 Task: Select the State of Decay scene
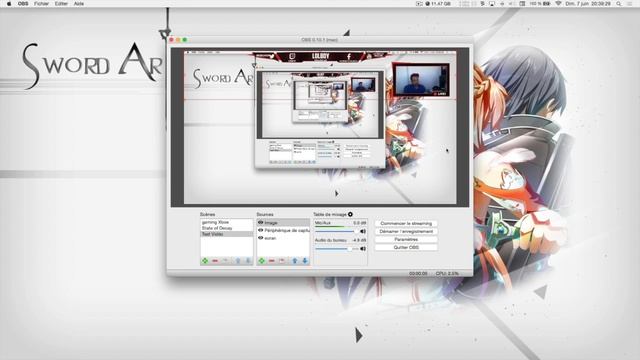tap(227, 228)
